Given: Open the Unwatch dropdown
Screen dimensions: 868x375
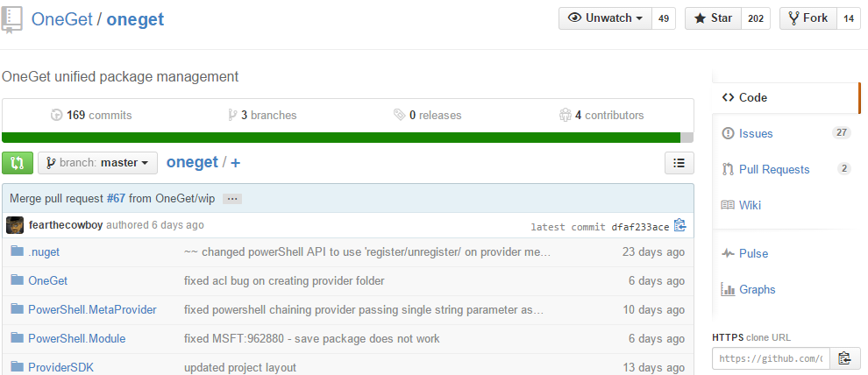Looking at the screenshot, I should pyautogui.click(x=606, y=18).
